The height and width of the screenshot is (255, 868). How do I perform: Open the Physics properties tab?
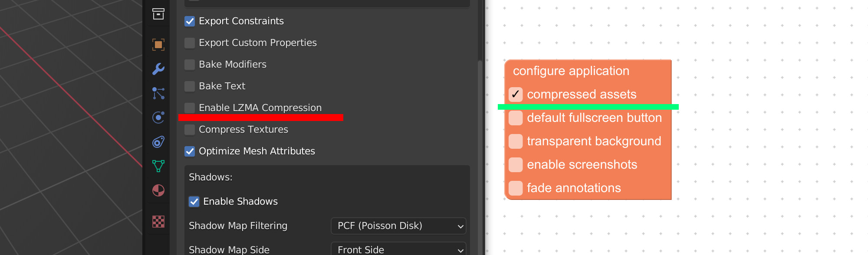[158, 118]
